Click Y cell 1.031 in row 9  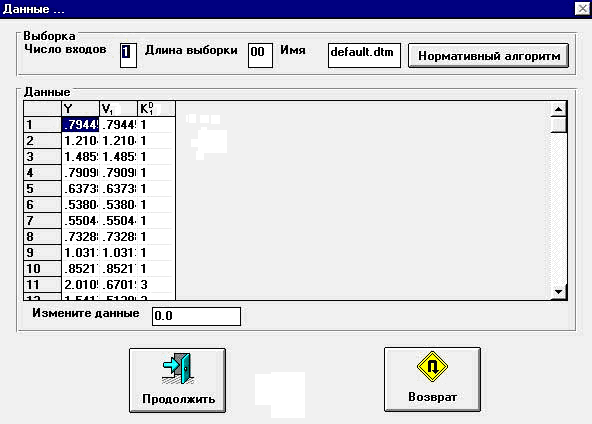click(x=80, y=252)
